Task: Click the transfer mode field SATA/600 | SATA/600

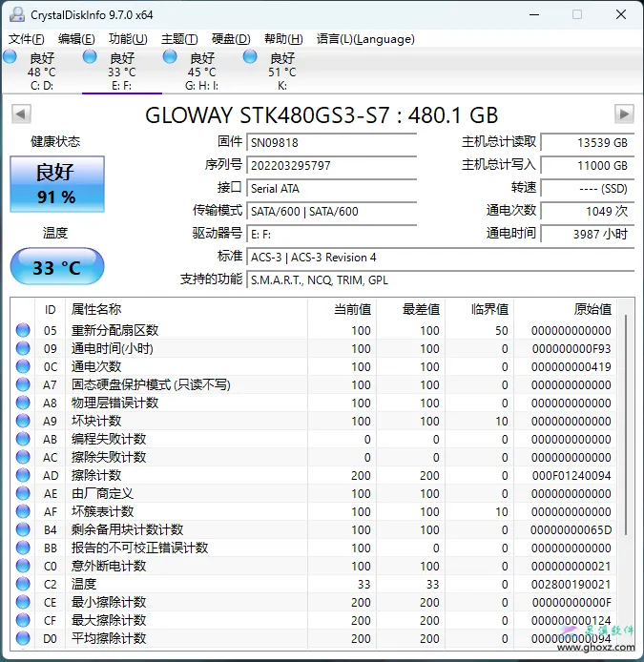Action: tap(332, 211)
